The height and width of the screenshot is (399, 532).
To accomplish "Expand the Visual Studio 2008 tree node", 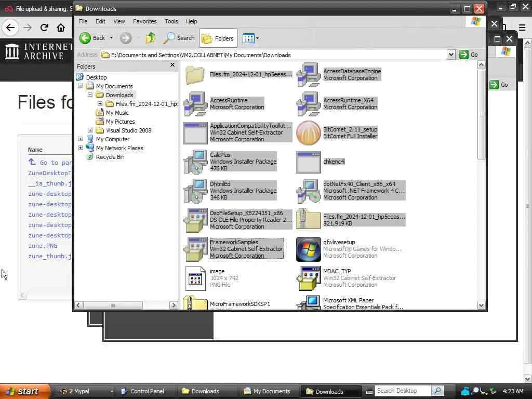I will (90, 130).
